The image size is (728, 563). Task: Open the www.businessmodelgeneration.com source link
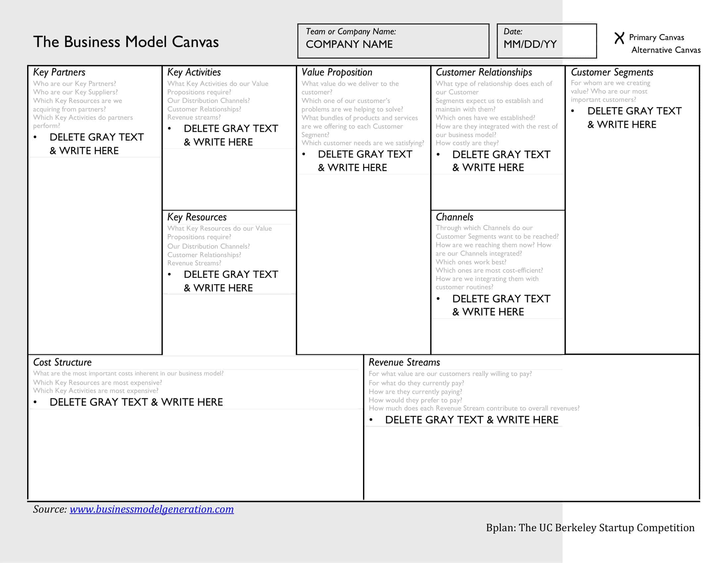click(151, 509)
